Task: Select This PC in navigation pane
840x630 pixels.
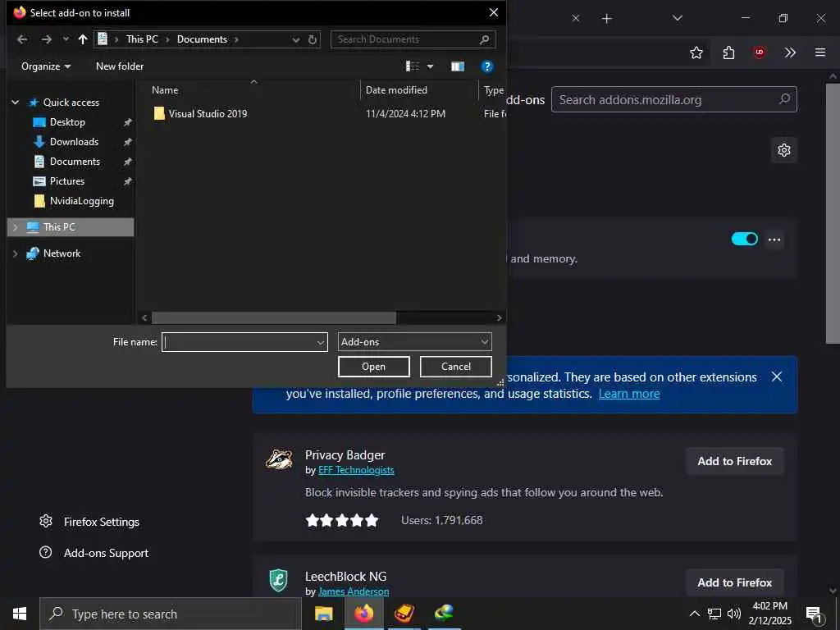Action: [59, 227]
